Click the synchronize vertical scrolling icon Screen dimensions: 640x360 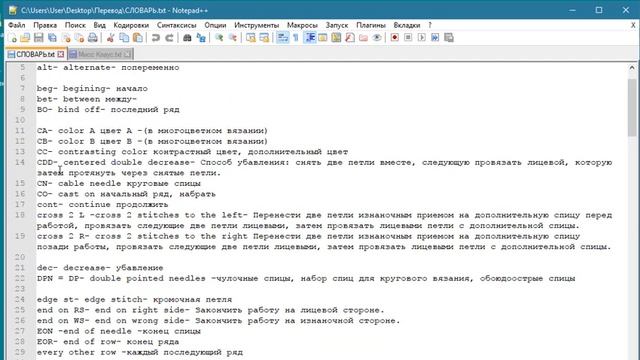coord(251,38)
